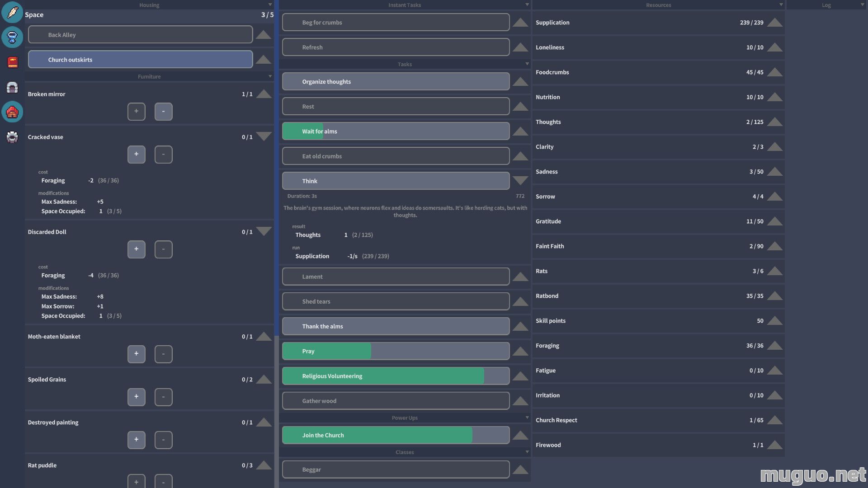Click Beg for crumbs instant task

396,22
